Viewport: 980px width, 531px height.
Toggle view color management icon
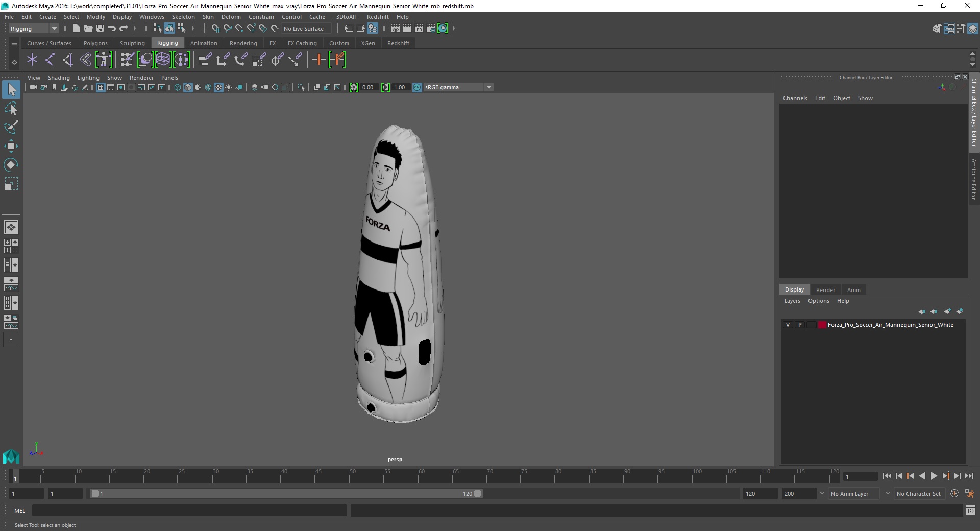tap(417, 87)
